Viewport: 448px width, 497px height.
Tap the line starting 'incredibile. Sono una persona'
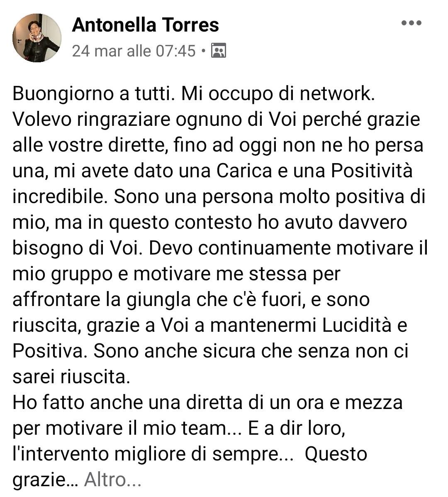point(219,197)
